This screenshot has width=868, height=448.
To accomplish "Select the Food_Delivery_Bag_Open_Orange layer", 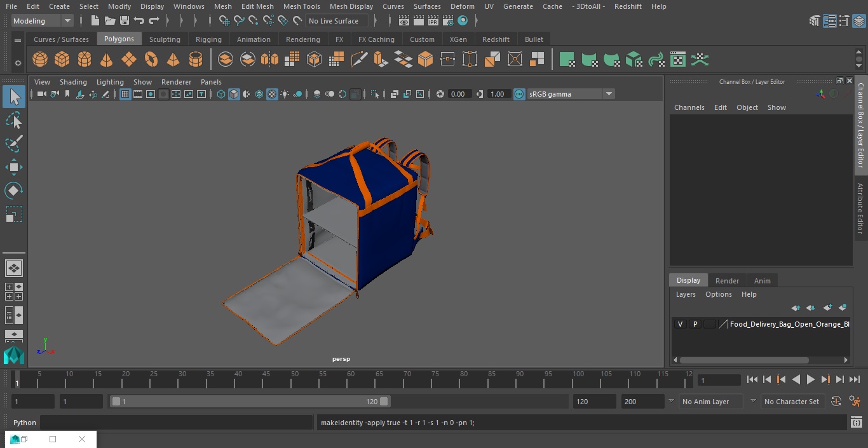I will (789, 324).
